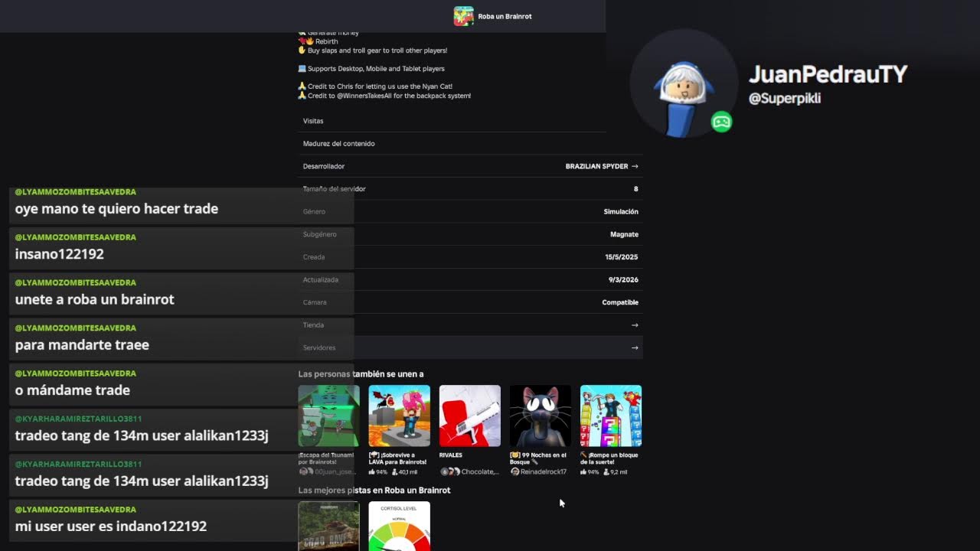The height and width of the screenshot is (551, 980).
Task: Click the 40,1 mil players icon
Action: (x=395, y=472)
